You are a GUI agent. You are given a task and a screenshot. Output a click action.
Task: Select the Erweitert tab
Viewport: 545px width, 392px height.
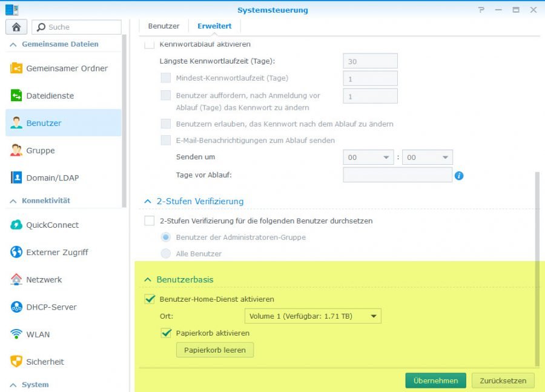pos(215,26)
